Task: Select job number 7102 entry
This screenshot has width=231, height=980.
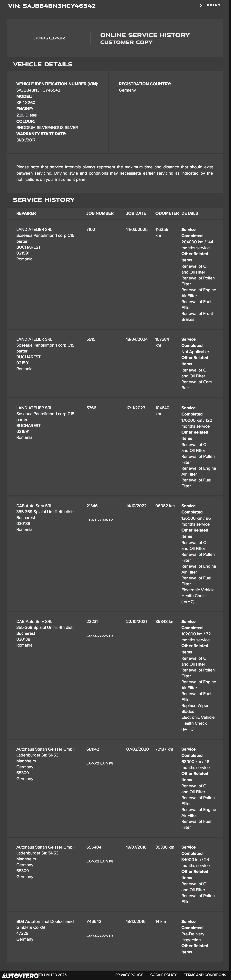Action: click(x=91, y=229)
